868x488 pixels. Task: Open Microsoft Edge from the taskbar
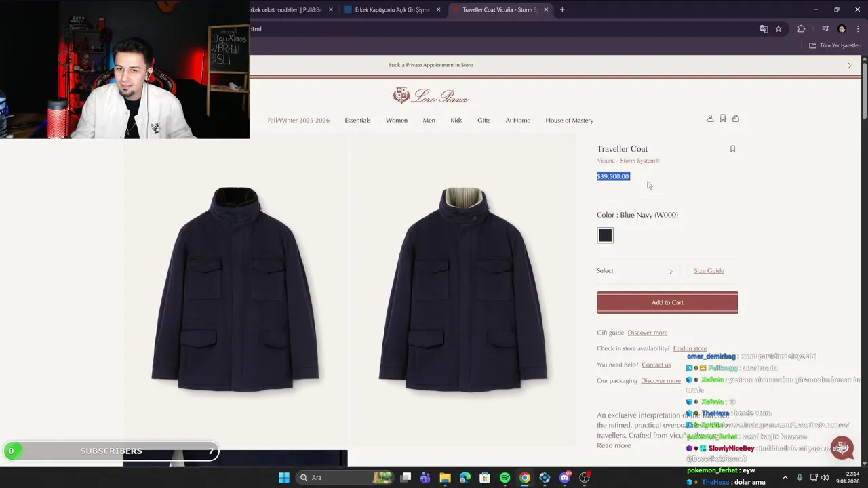pos(465,478)
